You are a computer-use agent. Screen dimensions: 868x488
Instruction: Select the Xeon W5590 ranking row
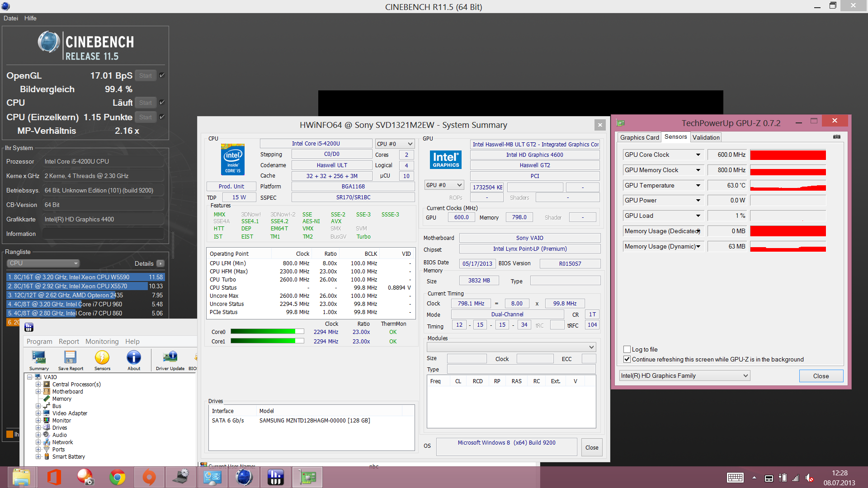coord(85,277)
